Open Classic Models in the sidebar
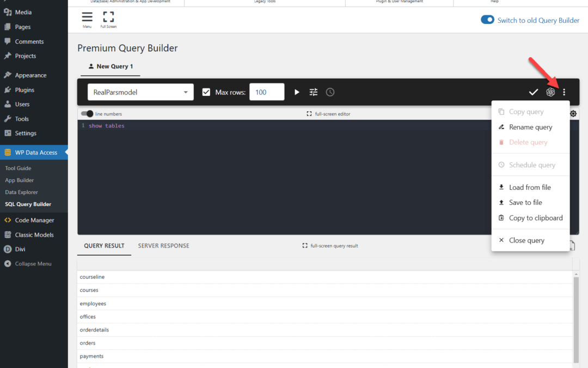 34,234
